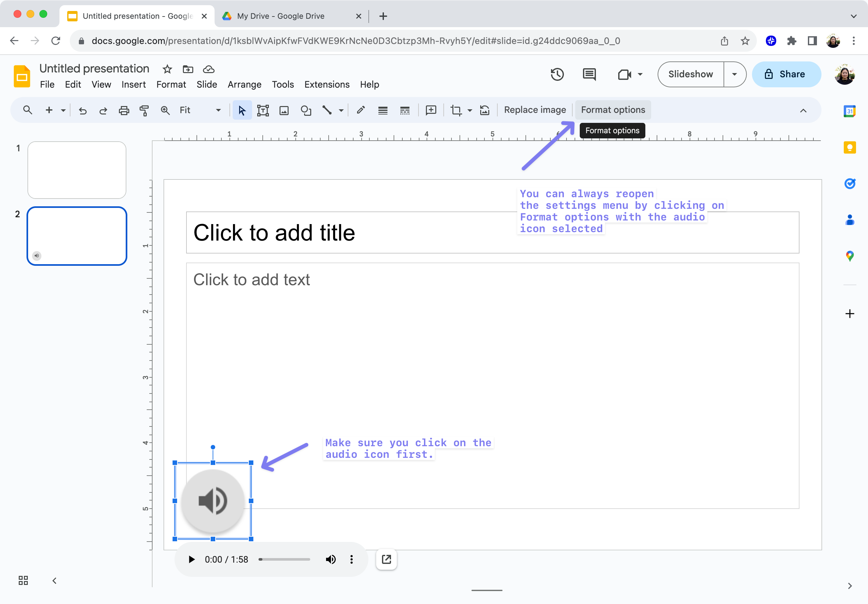Play the audio clip
The width and height of the screenshot is (868, 604).
coord(192,559)
